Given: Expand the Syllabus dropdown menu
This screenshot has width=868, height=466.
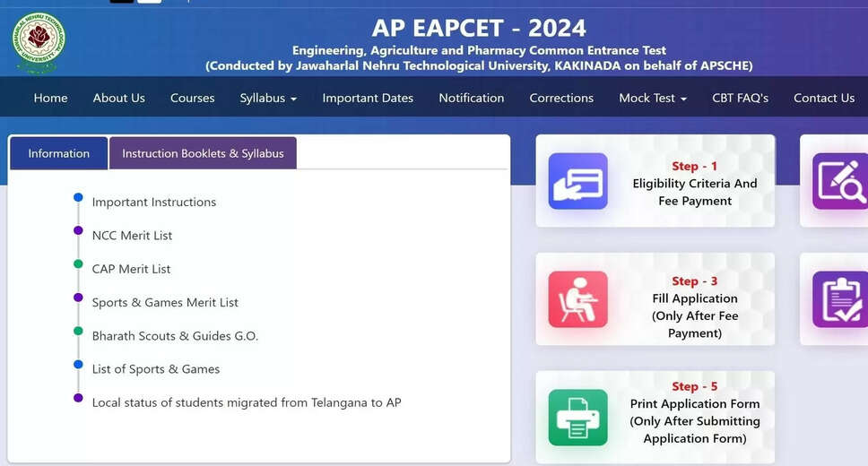Looking at the screenshot, I should pyautogui.click(x=268, y=98).
